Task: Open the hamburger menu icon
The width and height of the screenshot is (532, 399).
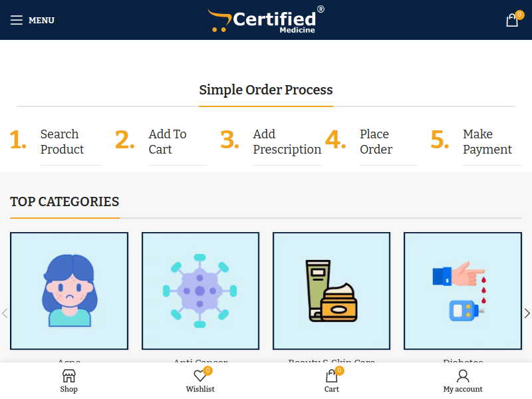Action: tap(17, 20)
